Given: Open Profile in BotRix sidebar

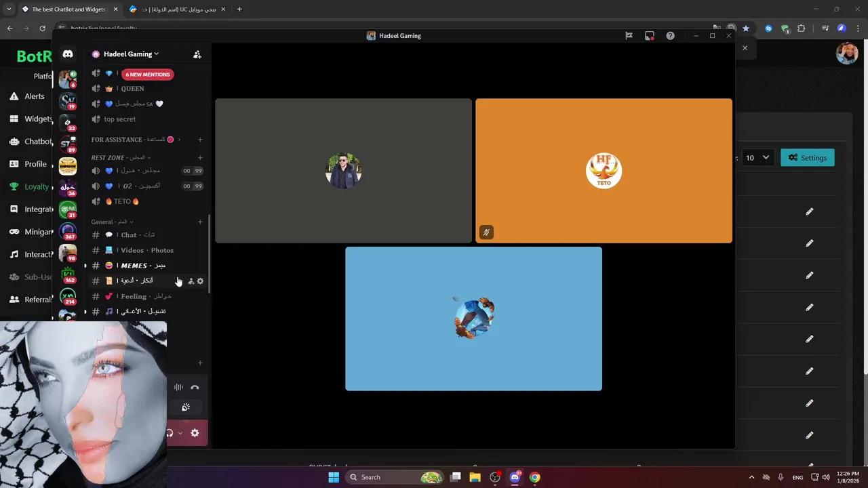Looking at the screenshot, I should pos(28,164).
